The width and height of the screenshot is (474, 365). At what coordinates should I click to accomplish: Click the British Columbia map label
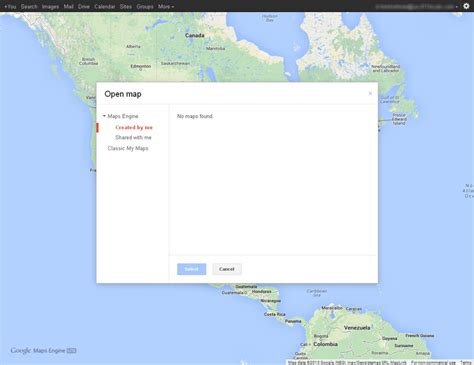point(89,61)
